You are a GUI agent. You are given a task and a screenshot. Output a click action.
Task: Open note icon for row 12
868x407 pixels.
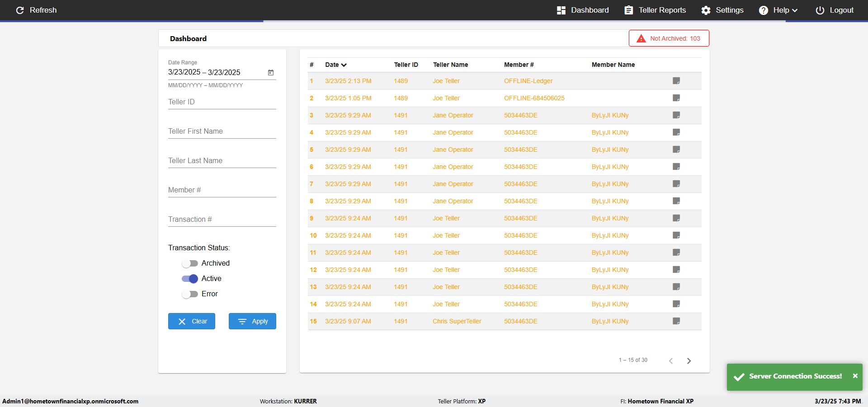coord(676,270)
